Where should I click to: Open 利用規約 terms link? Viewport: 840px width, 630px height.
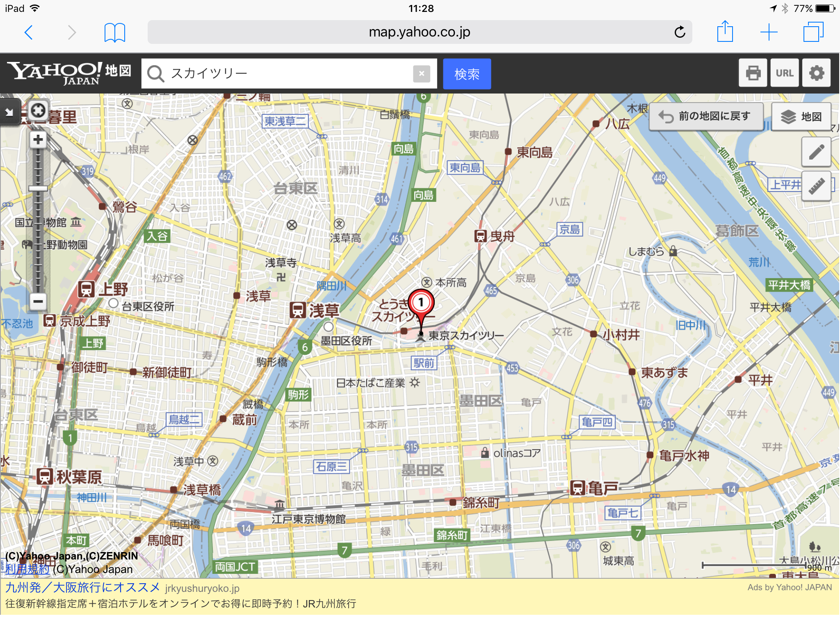coord(27,569)
